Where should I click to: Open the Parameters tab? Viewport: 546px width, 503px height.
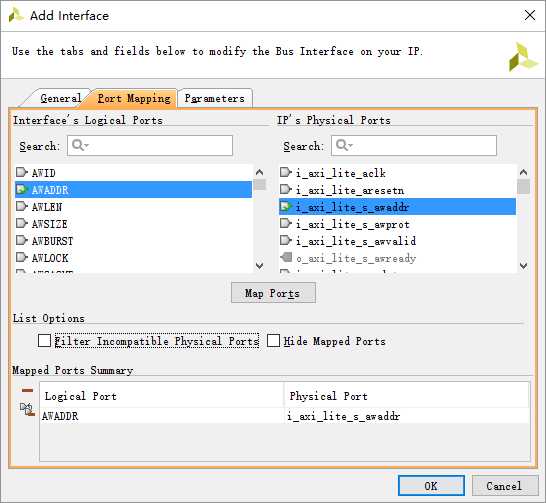pyautogui.click(x=214, y=99)
